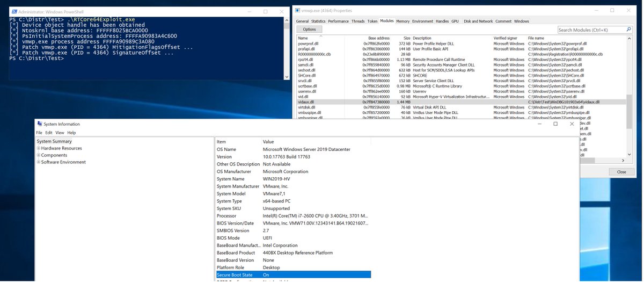
Task: Click modules list scroll-right arrow
Action: (x=623, y=160)
